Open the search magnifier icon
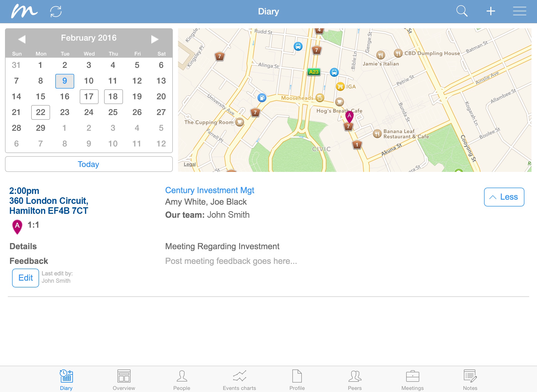The width and height of the screenshot is (537, 392). 462,11
